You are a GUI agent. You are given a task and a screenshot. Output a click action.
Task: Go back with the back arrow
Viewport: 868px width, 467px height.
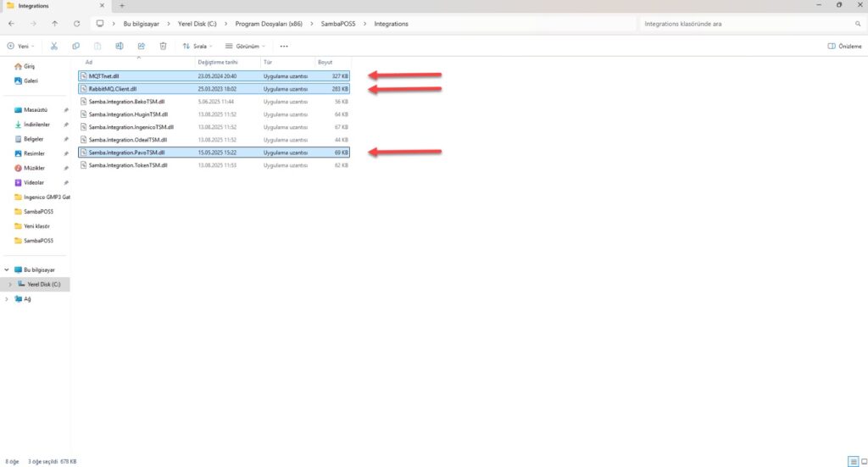click(x=12, y=24)
